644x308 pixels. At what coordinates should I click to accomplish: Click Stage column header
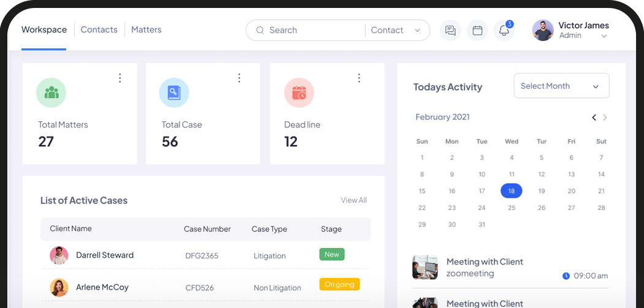[x=331, y=229]
